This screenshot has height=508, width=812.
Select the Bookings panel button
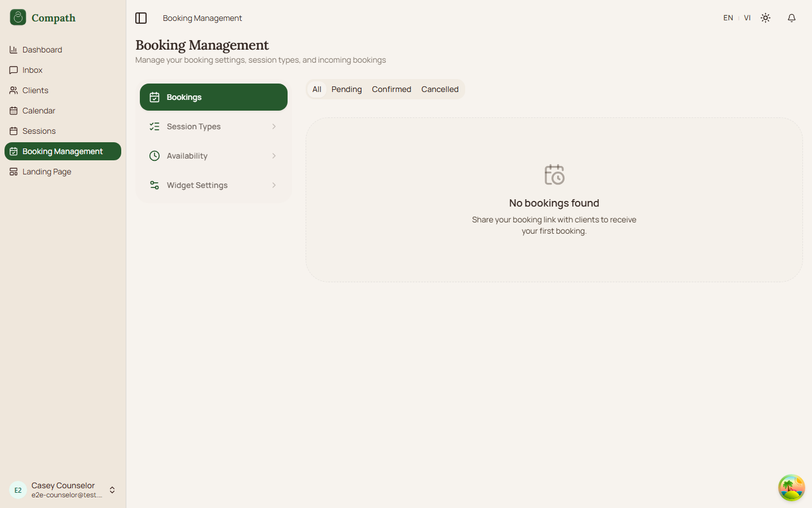[x=213, y=97]
